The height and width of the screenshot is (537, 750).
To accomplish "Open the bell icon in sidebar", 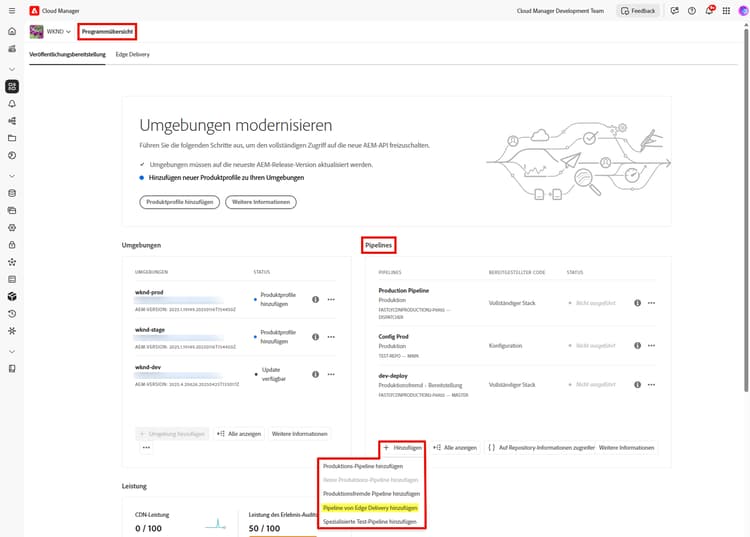I will coord(12,104).
